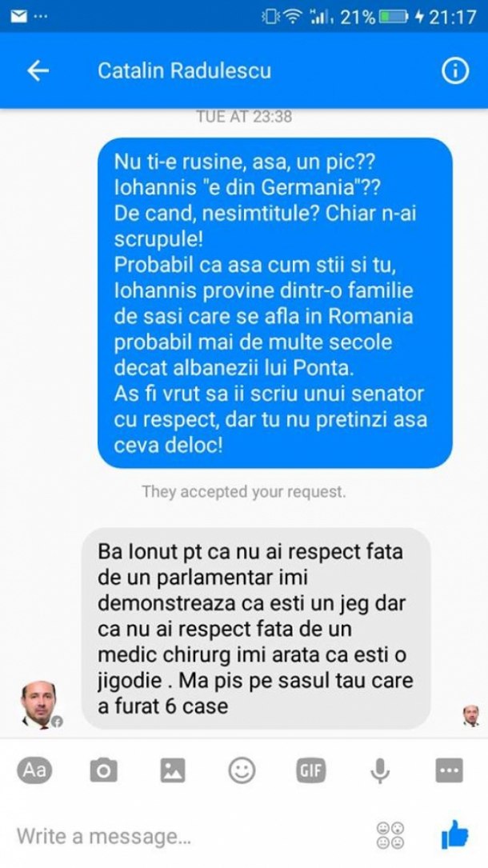Image resolution: width=488 pixels, height=868 pixels.
Task: Select the gray received message bubble
Action: coord(256,628)
